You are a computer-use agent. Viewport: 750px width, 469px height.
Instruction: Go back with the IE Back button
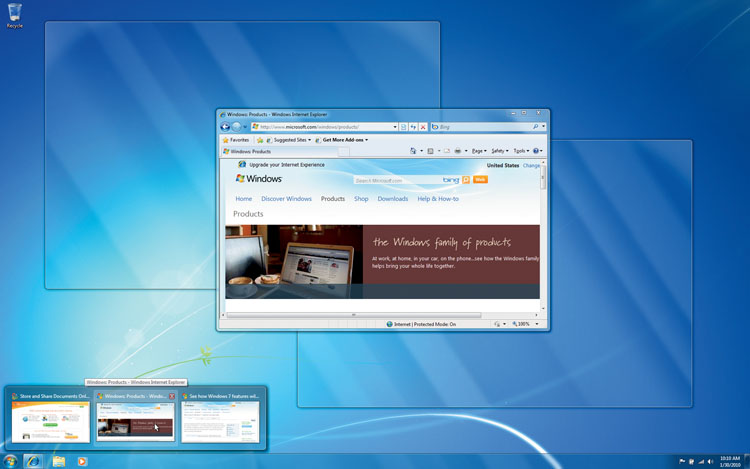225,127
